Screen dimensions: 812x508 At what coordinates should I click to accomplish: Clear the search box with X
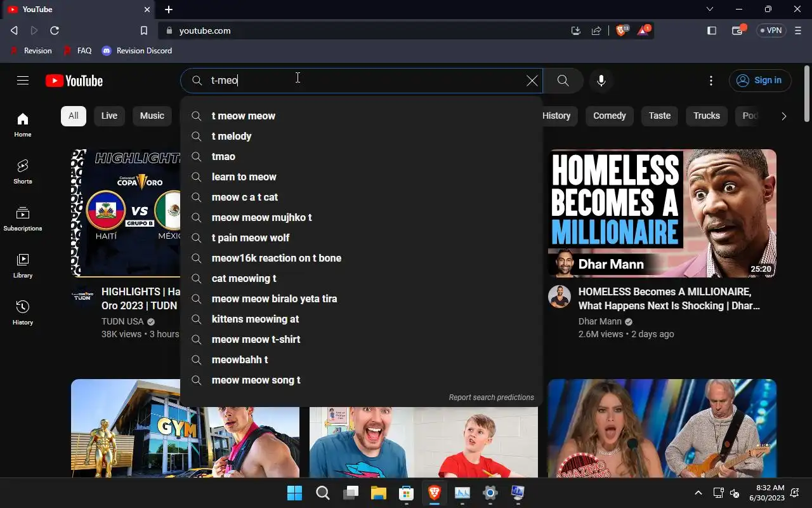pyautogui.click(x=532, y=81)
